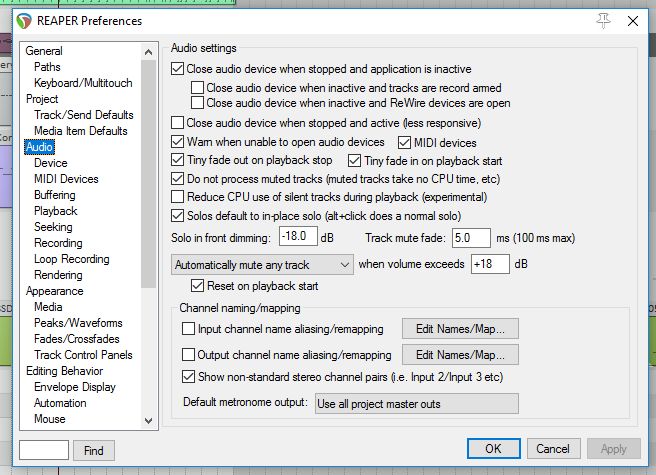Image resolution: width=656 pixels, height=475 pixels.
Task: Select the Appearance category
Action: (54, 291)
